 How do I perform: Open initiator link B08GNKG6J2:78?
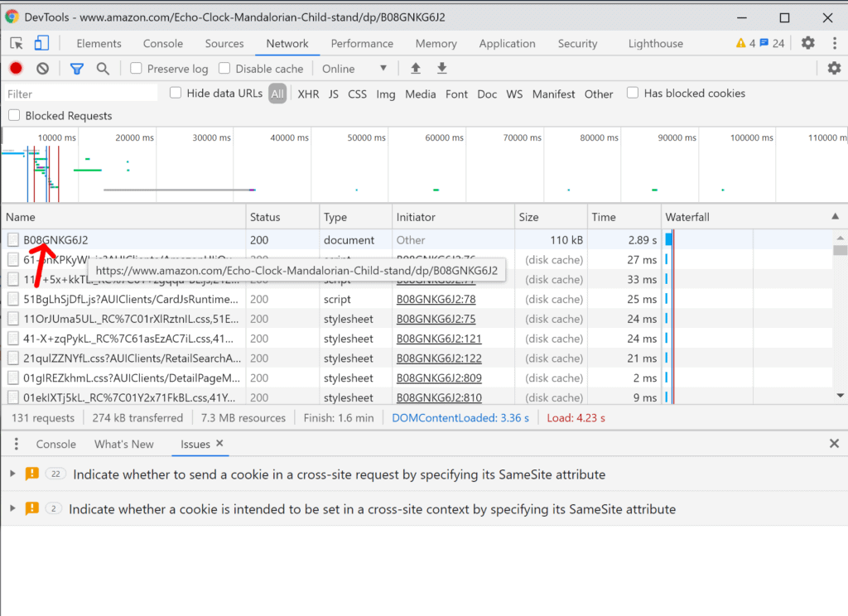pyautogui.click(x=436, y=299)
